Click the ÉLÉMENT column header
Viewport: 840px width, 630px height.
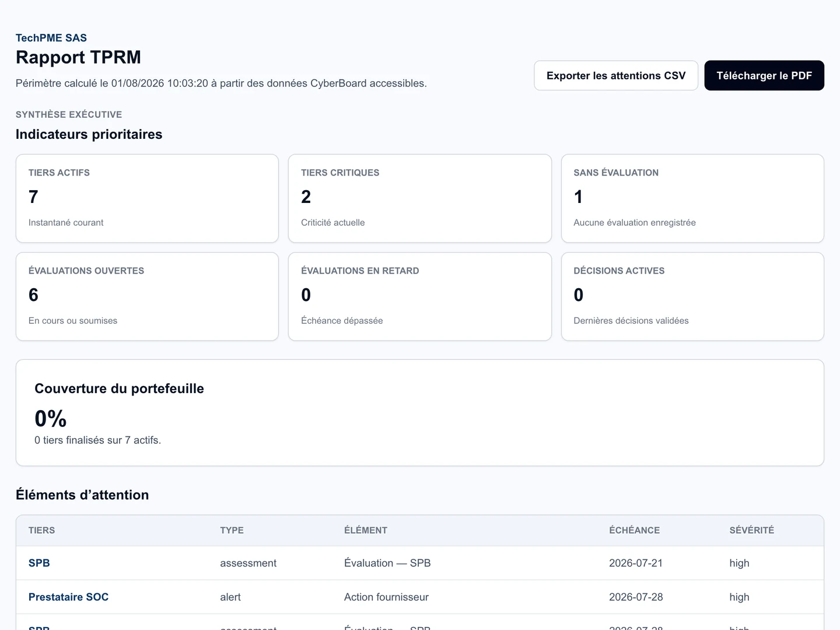[366, 530]
